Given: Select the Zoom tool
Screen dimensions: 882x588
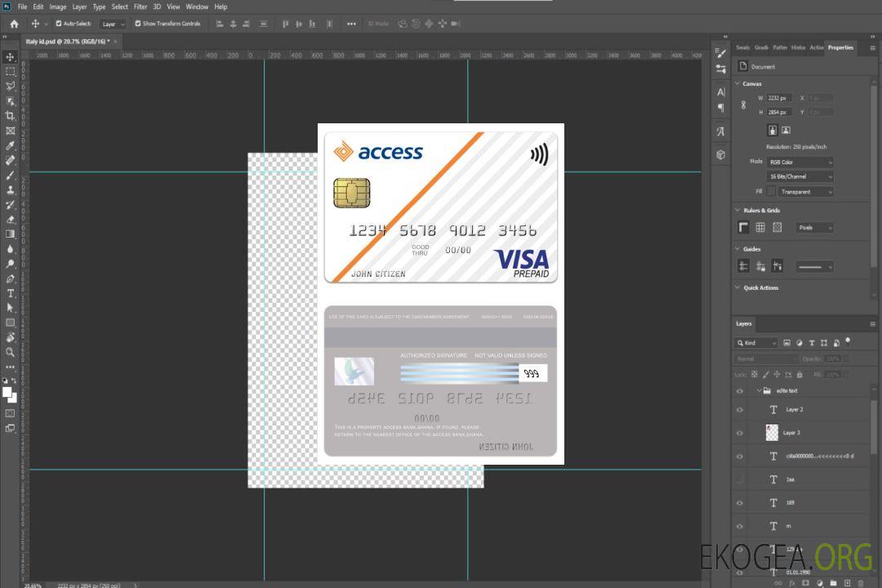Looking at the screenshot, I should click(x=10, y=352).
